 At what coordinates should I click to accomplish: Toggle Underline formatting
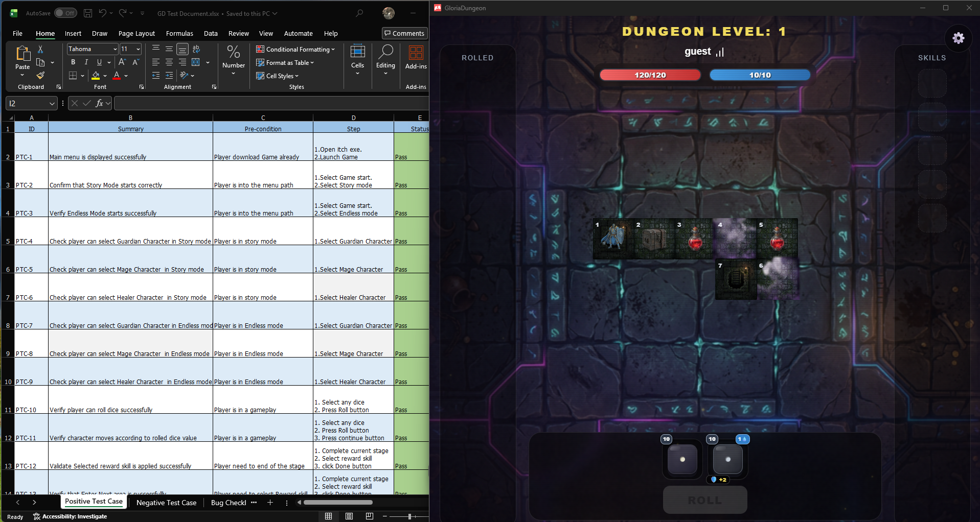(x=99, y=62)
